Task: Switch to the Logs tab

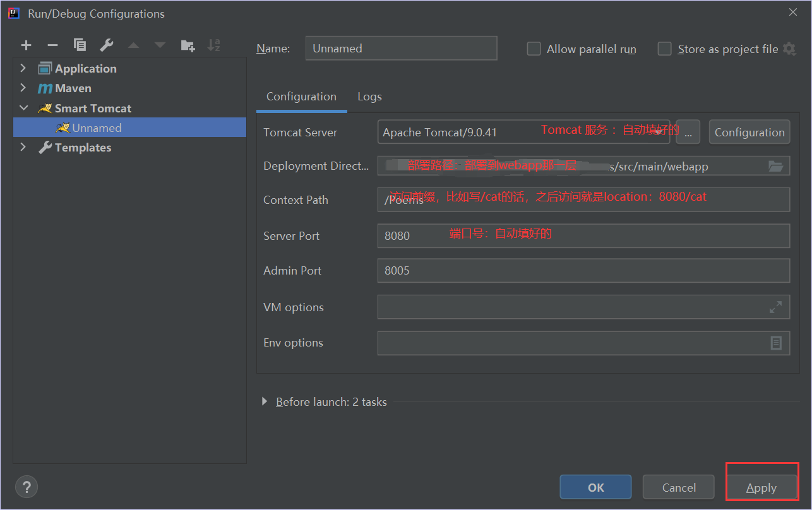Action: 369,96
